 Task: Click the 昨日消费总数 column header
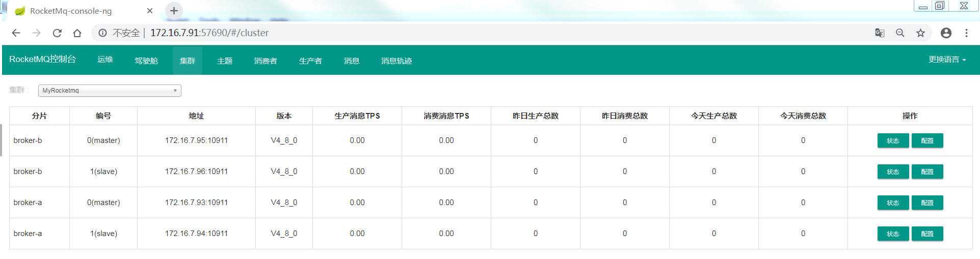(625, 116)
